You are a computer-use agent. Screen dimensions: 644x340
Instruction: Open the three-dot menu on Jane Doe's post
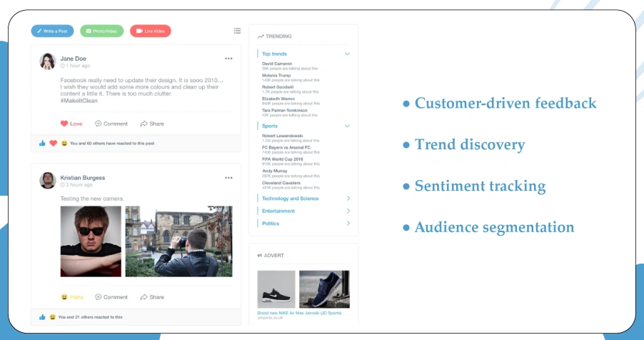coord(228,59)
